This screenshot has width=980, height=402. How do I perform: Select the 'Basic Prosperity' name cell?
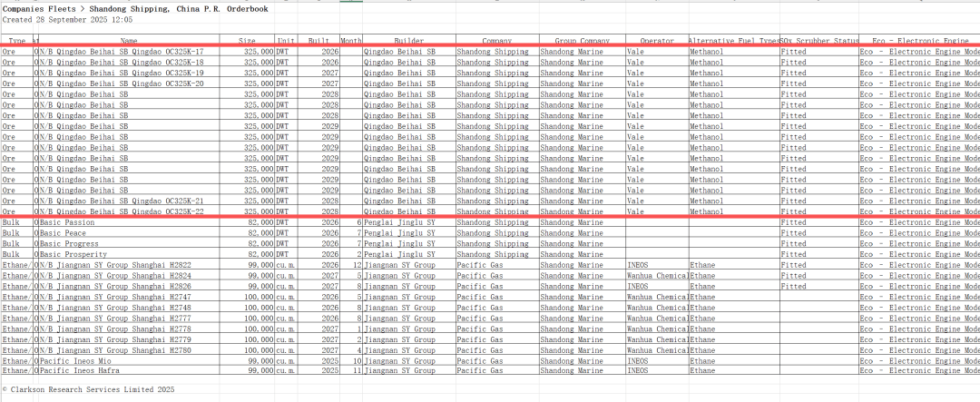[129, 254]
